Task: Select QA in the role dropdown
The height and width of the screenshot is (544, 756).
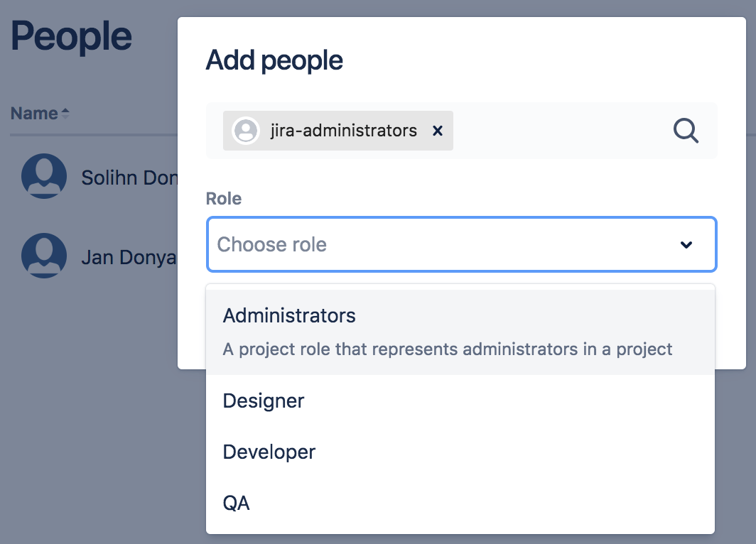Action: click(237, 503)
